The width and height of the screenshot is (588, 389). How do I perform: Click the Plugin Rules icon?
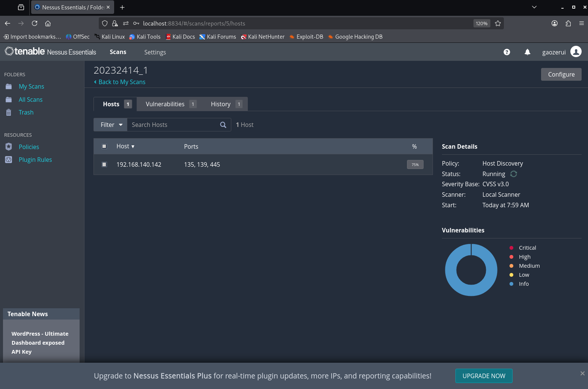coord(9,160)
